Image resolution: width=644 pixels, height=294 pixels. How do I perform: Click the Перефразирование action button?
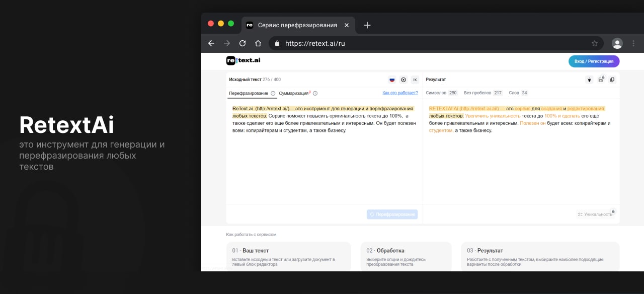[392, 214]
